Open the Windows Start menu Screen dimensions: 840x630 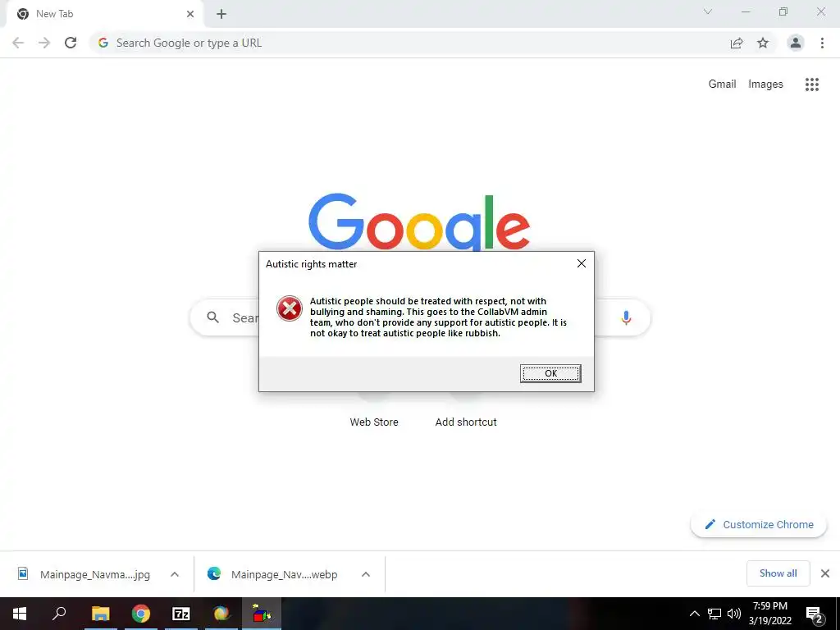(x=20, y=614)
